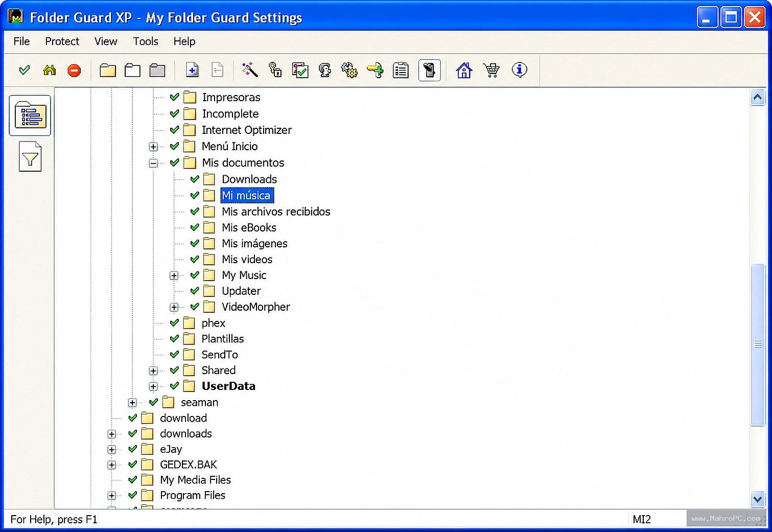Open the View menu
772x532 pixels.
point(106,41)
